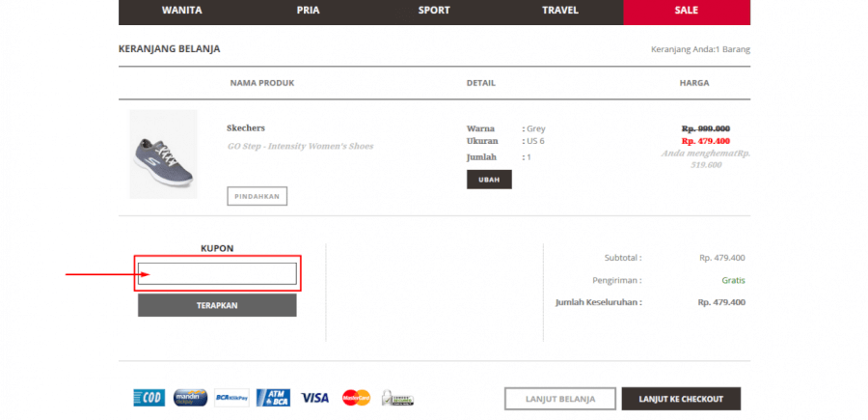The image size is (868, 420).
Task: Open GO Step - Intensity Women's Shoes link
Action: coord(301,147)
